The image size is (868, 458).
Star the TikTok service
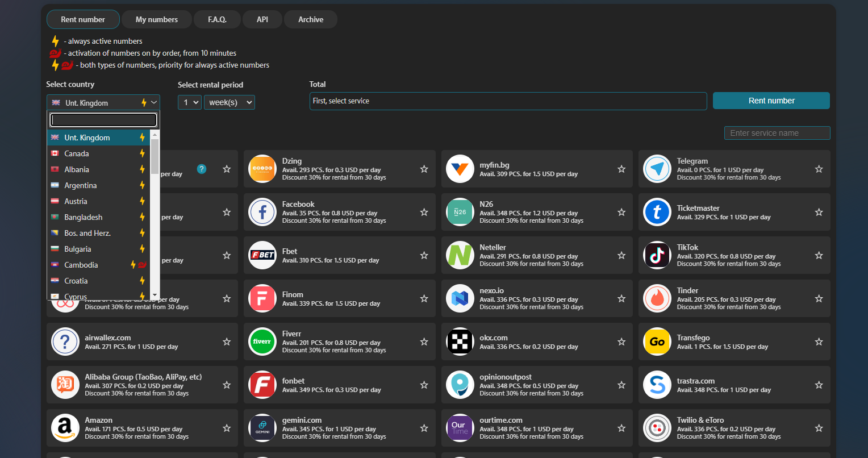819,255
